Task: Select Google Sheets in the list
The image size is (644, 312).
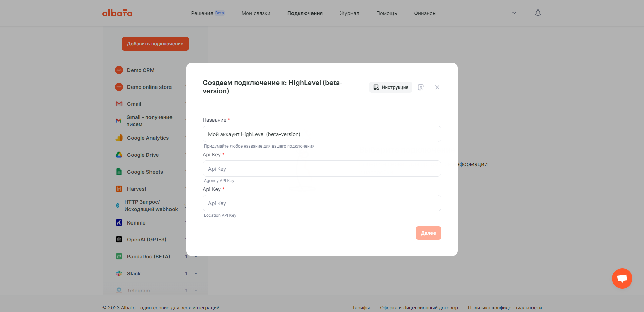Action: click(x=145, y=172)
